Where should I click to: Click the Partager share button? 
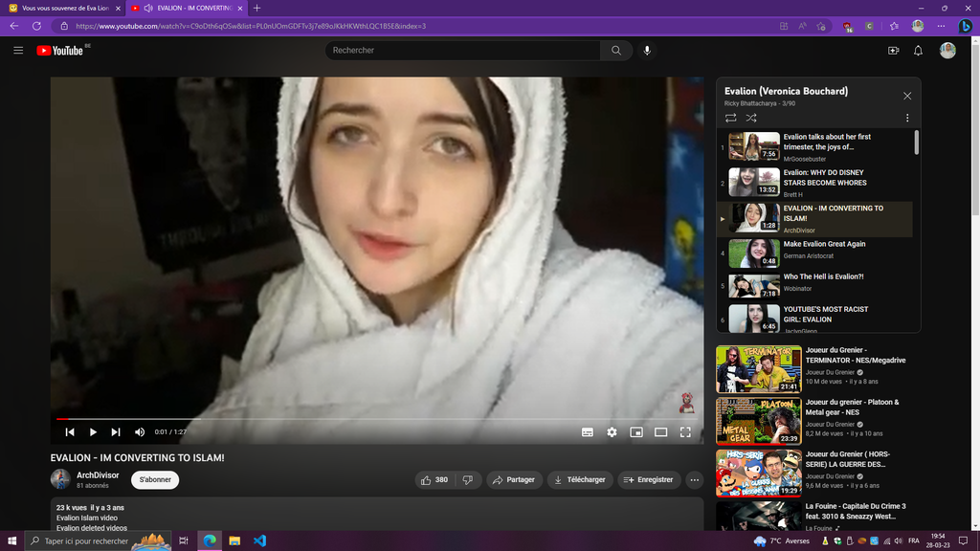coord(514,480)
